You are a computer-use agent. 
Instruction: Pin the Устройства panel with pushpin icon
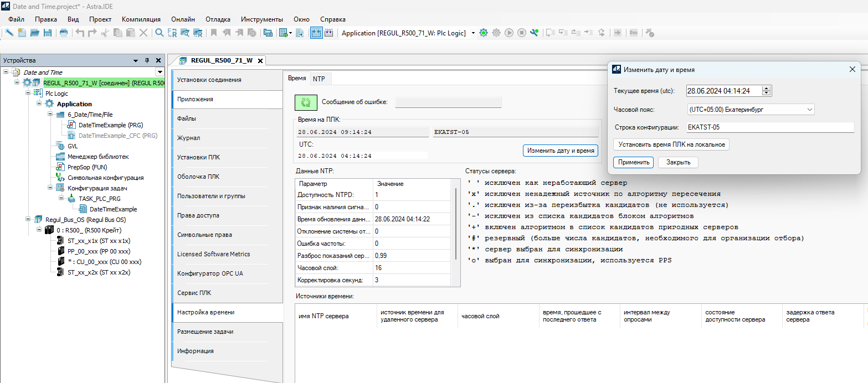tap(147, 60)
